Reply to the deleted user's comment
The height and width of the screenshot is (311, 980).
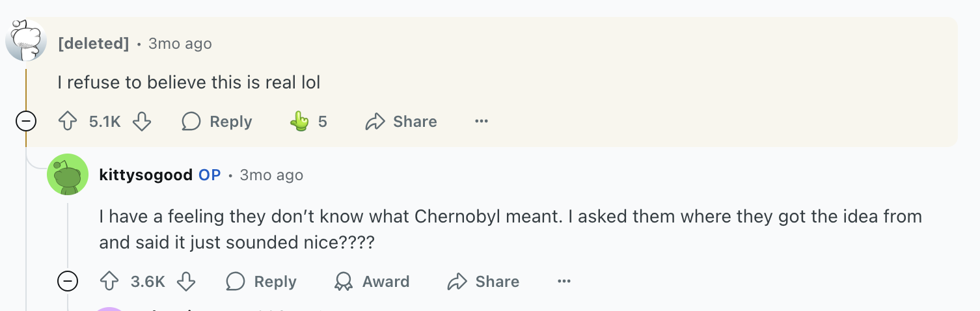[x=217, y=122]
